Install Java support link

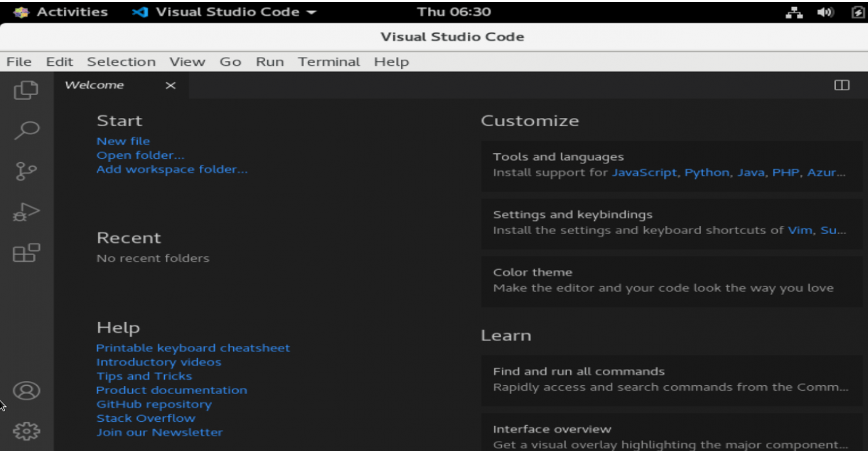[751, 172]
